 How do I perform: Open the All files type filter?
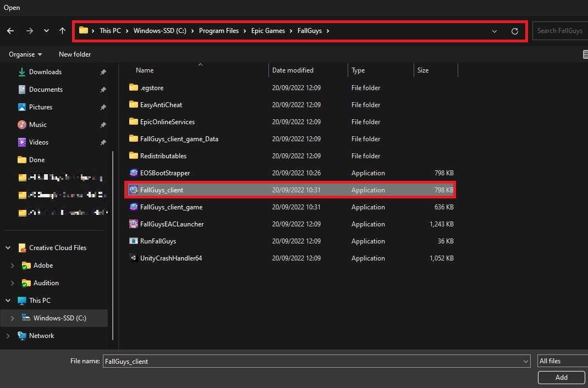[563, 361]
